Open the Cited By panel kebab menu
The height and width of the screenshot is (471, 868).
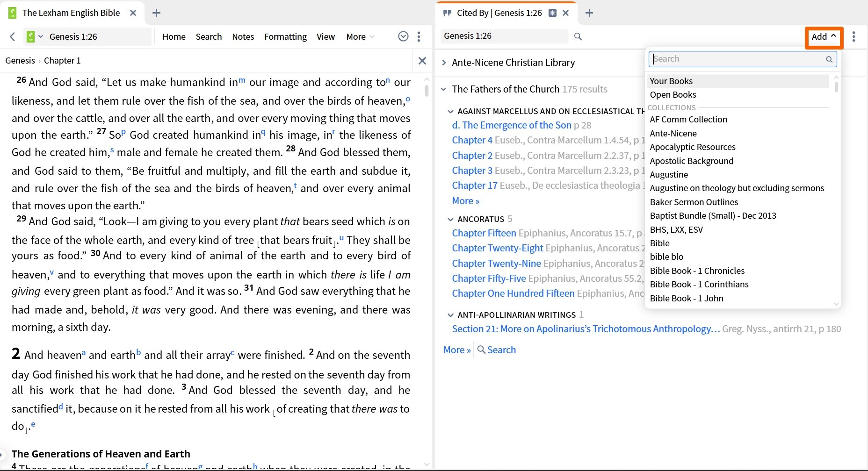point(854,36)
